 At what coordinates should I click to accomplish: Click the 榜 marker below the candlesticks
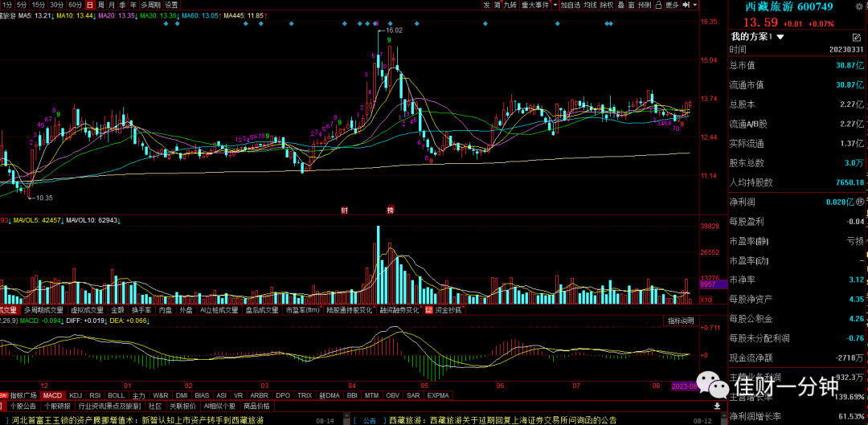pyautogui.click(x=391, y=210)
